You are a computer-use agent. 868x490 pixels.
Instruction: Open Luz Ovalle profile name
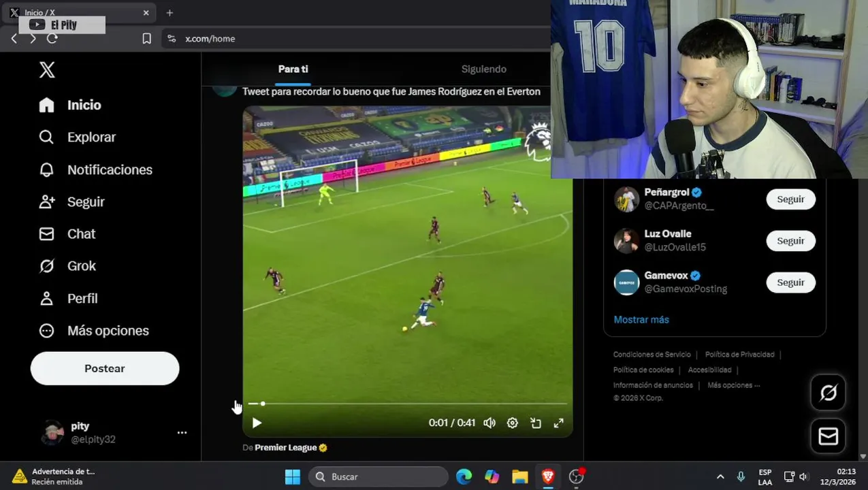click(668, 233)
